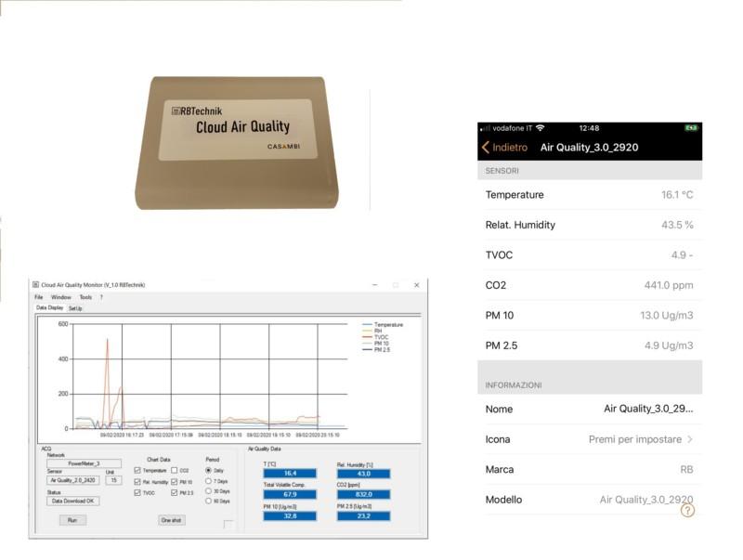Click the Temperature entry in chart legend

coord(383,324)
